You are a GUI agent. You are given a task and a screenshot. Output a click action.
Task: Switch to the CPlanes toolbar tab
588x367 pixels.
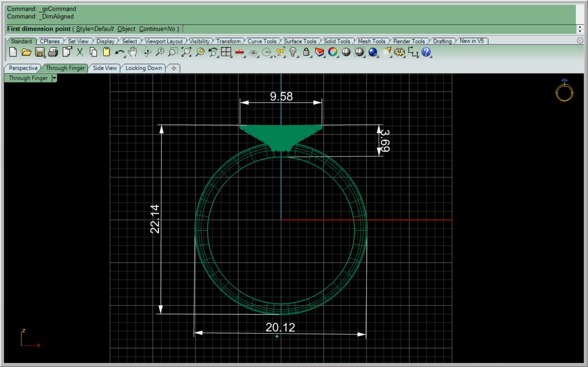click(50, 41)
